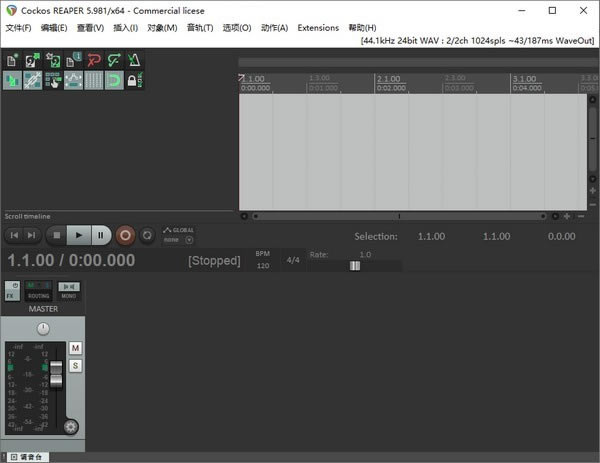Click the red Undo arrow icon
This screenshot has height=463, width=600.
tap(95, 61)
